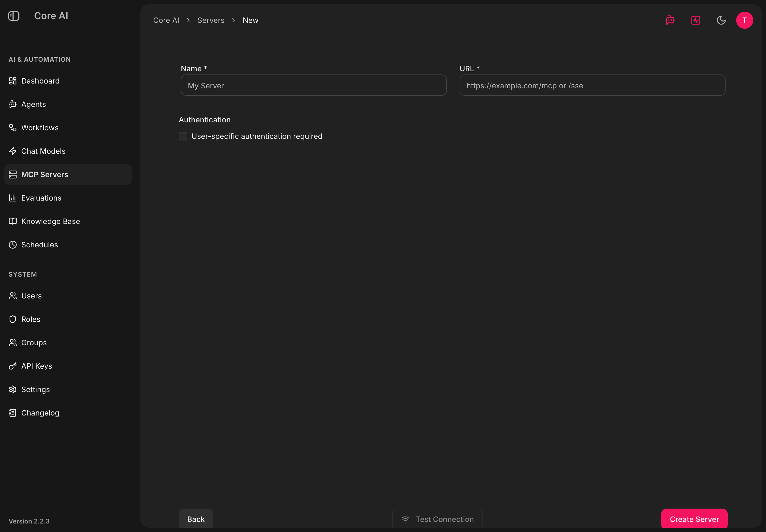Open Dashboard from sidebar
Screen dimensions: 766x532
[68, 81]
